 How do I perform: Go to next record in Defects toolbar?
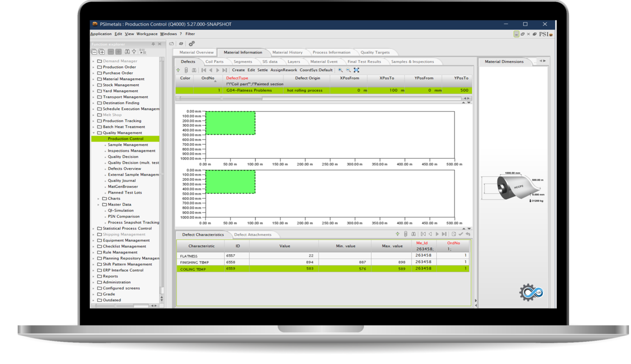click(218, 70)
